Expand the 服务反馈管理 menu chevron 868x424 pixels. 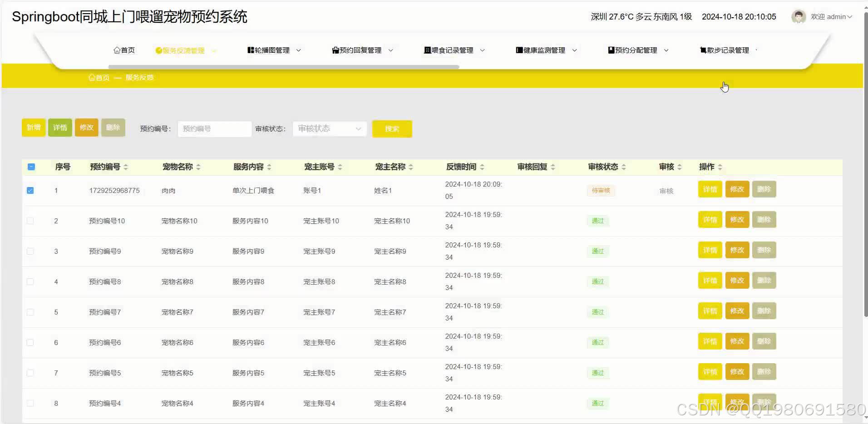tap(214, 50)
